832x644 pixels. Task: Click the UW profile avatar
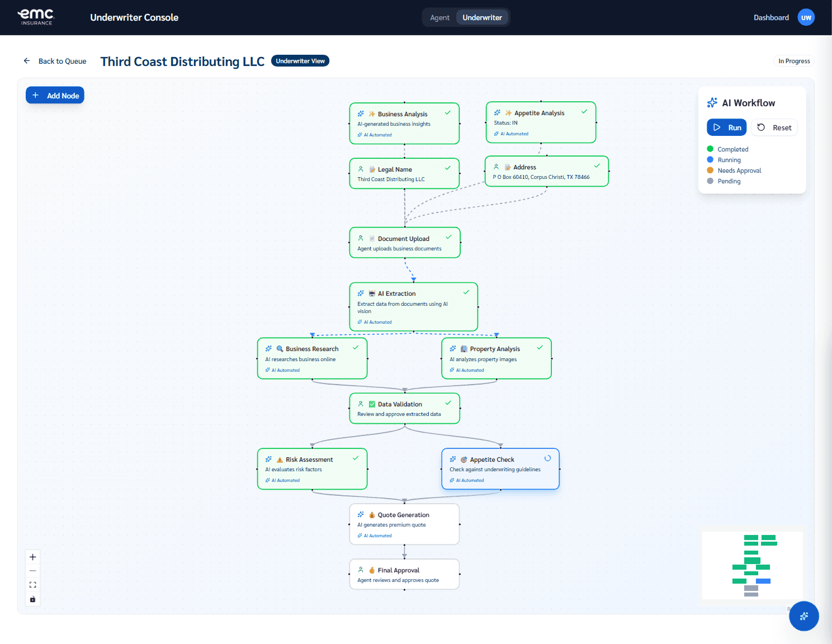pyautogui.click(x=806, y=17)
